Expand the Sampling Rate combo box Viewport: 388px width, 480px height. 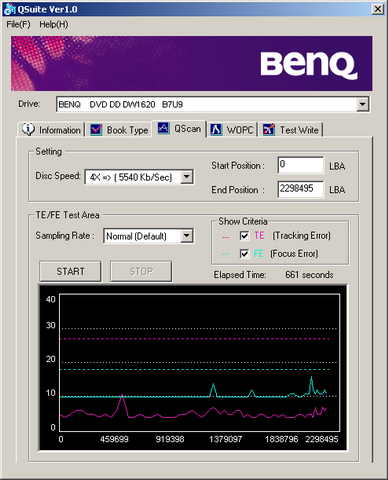point(187,236)
